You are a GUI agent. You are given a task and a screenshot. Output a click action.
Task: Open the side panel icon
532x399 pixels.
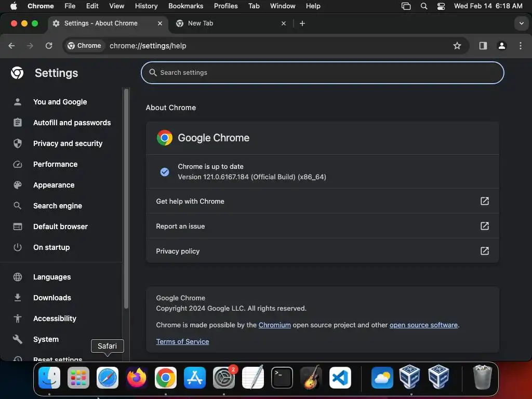(483, 46)
